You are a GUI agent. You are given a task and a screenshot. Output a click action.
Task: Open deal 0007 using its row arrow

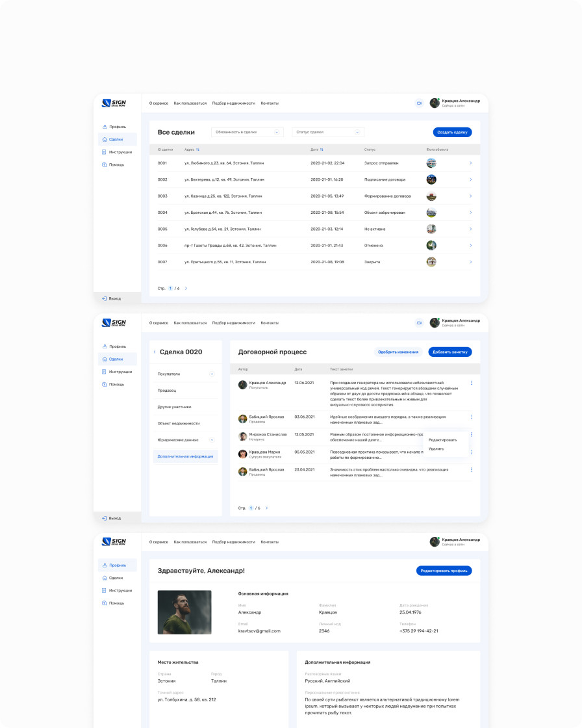coord(471,262)
